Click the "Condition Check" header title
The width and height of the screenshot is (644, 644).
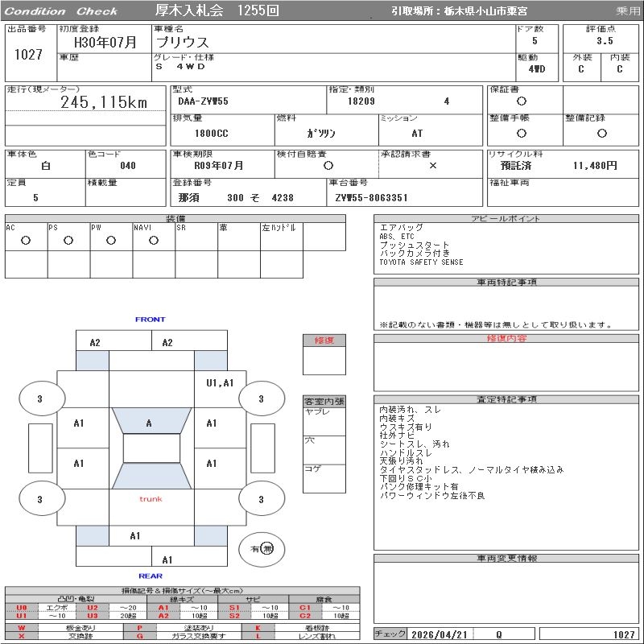pyautogui.click(x=61, y=11)
